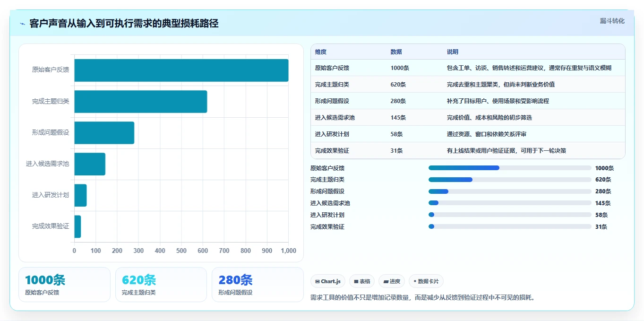
Task: Click the 形成问题假设 progress bar showing 280条
Action: click(x=510, y=191)
